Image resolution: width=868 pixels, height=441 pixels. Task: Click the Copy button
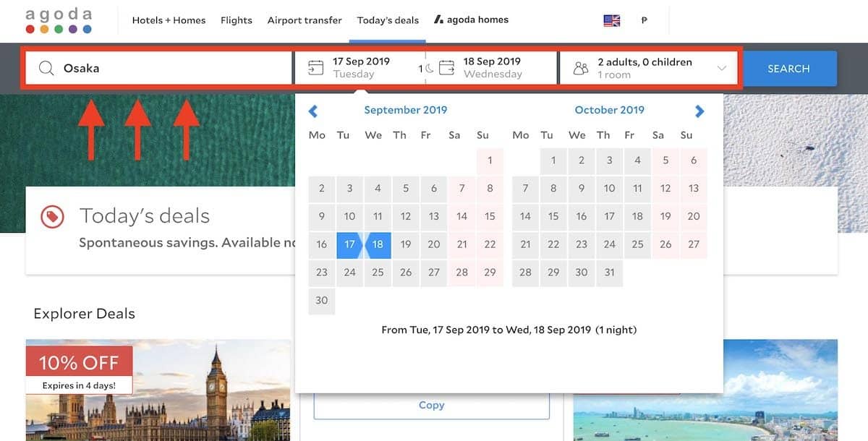(431, 406)
